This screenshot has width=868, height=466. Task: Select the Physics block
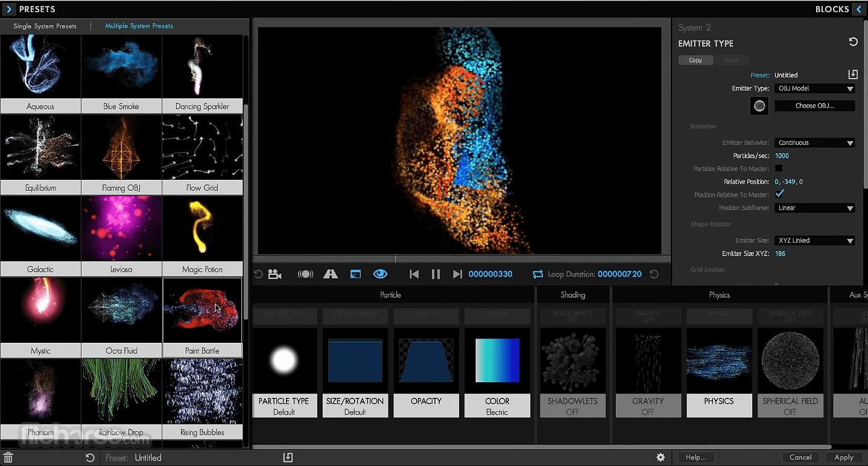tap(719, 372)
